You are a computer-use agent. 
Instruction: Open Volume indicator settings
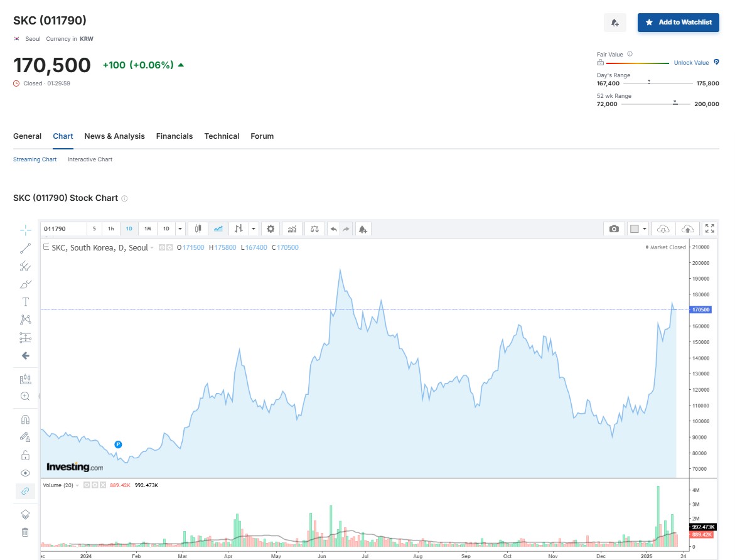pyautogui.click(x=95, y=485)
